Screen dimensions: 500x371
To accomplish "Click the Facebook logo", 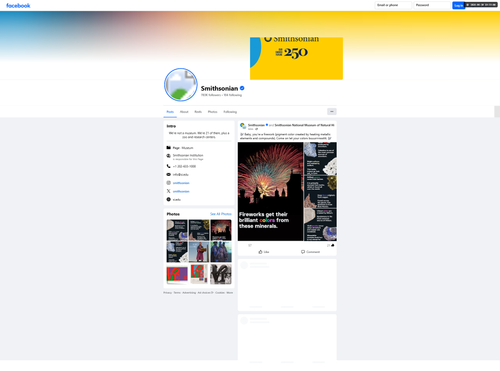I will tap(18, 5).
